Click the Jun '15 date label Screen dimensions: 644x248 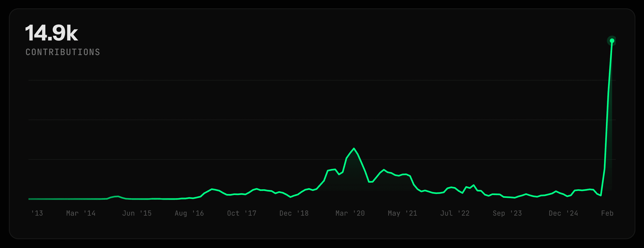tap(137, 213)
